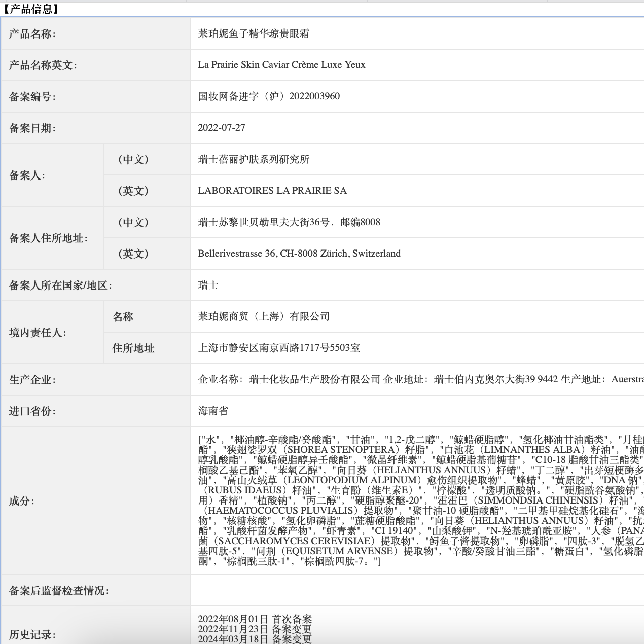The width and height of the screenshot is (644, 644).
Task: Select the Chinese registrant 瑞士蓓丽护肤系列研究所
Action: point(254,159)
